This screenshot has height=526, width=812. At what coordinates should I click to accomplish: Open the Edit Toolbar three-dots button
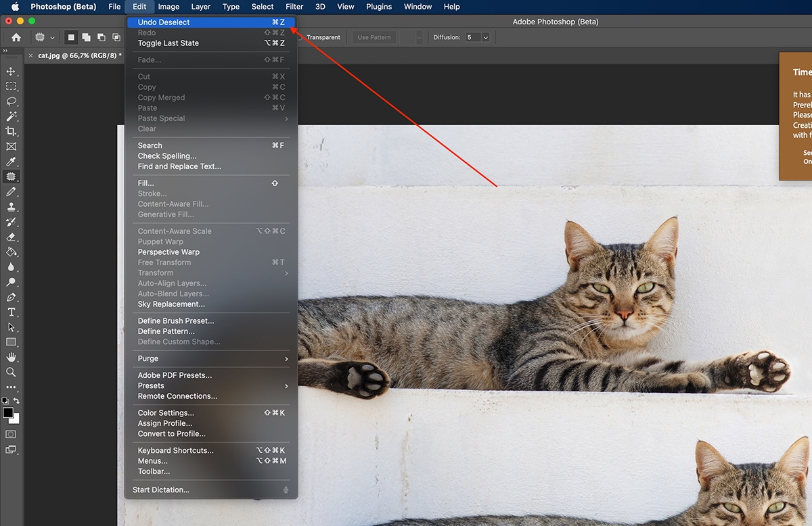click(x=11, y=387)
